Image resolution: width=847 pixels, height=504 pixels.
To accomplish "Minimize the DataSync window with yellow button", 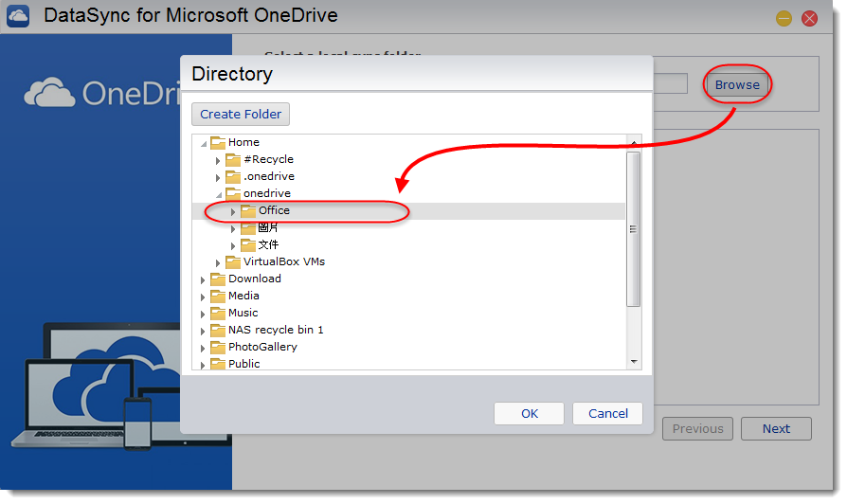I will click(x=784, y=19).
